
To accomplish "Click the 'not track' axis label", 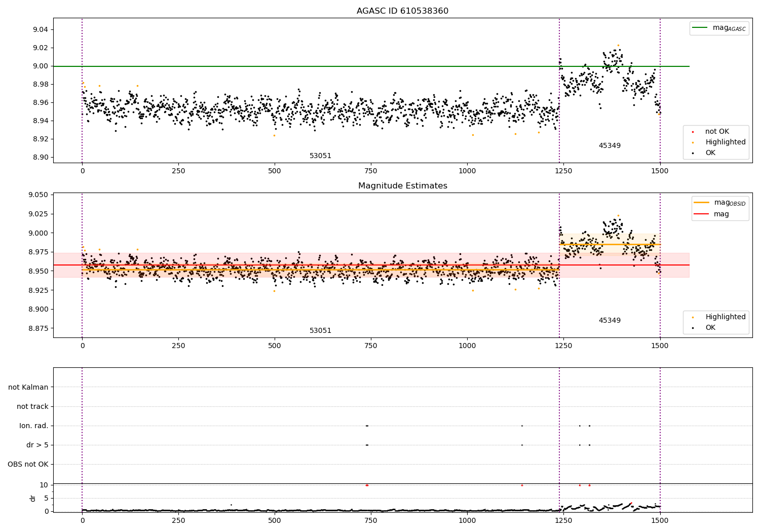I will (32, 407).
